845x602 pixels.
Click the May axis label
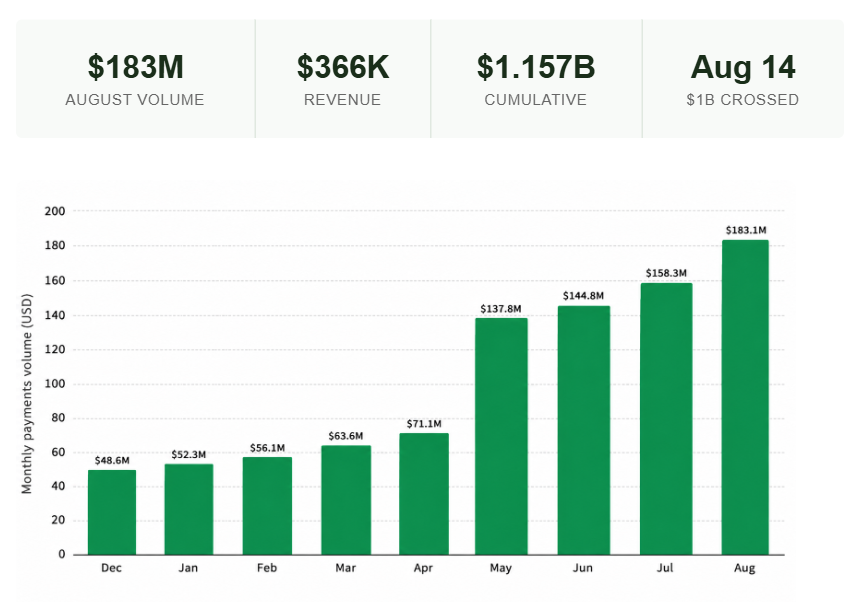pos(501,568)
